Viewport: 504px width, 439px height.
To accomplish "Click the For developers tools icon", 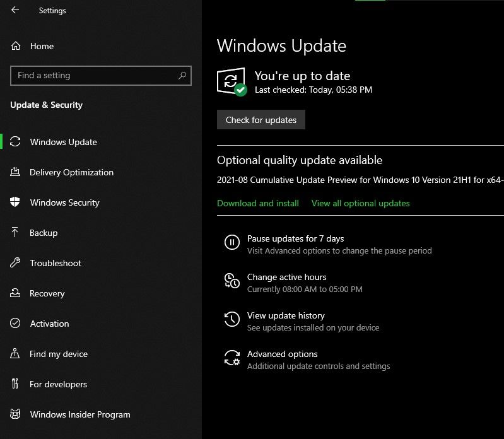I will (15, 383).
